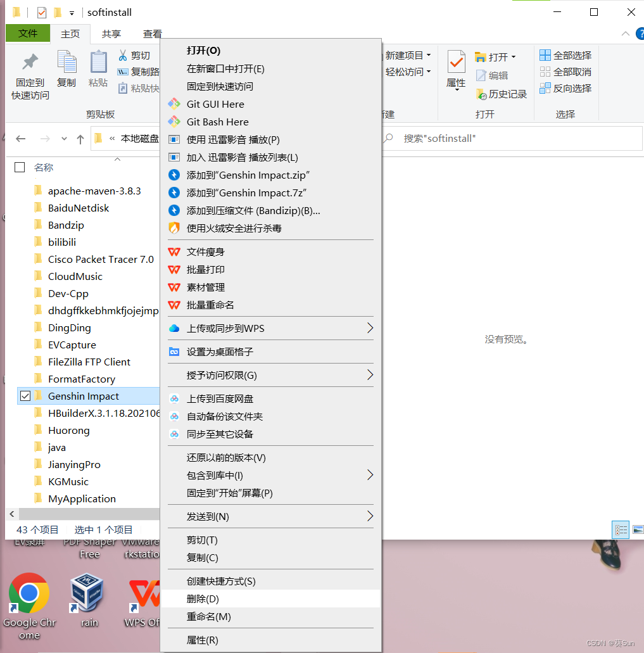This screenshot has width=644, height=653.
Task: Choose 剪切(T) in context menu
Action: coord(270,540)
